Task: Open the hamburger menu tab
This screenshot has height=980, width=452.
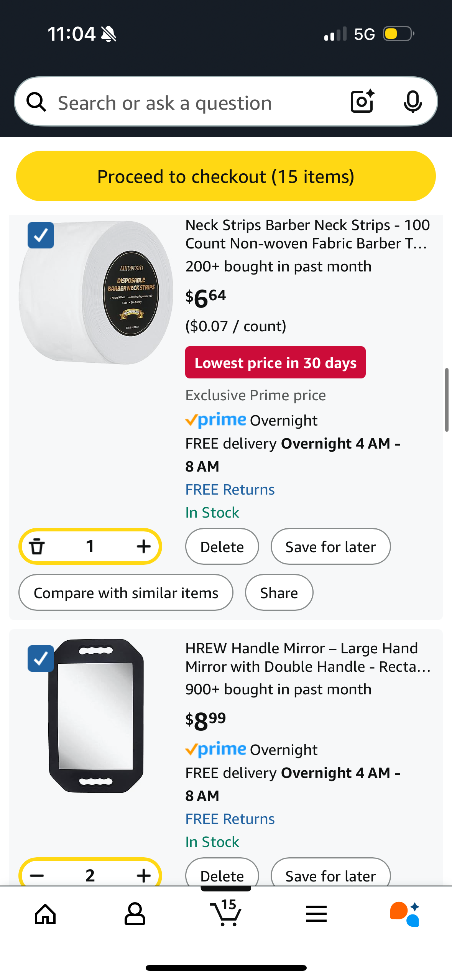Action: [316, 914]
